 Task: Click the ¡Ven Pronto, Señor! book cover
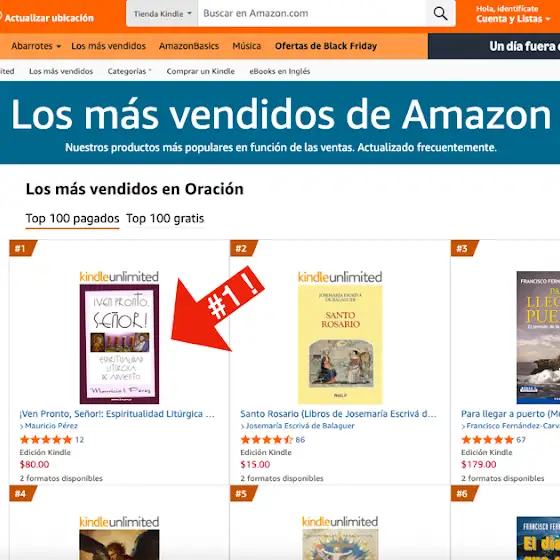pyautogui.click(x=119, y=344)
